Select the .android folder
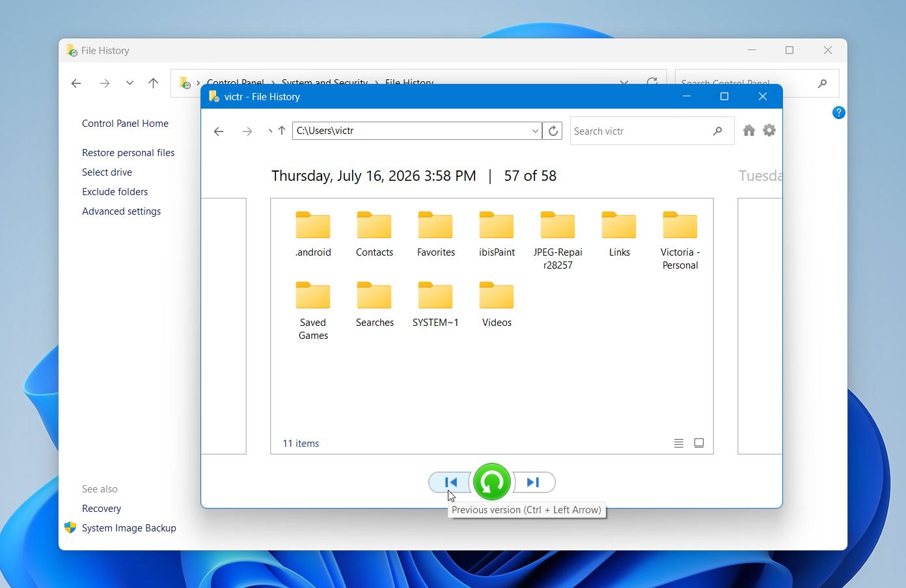 [x=313, y=235]
